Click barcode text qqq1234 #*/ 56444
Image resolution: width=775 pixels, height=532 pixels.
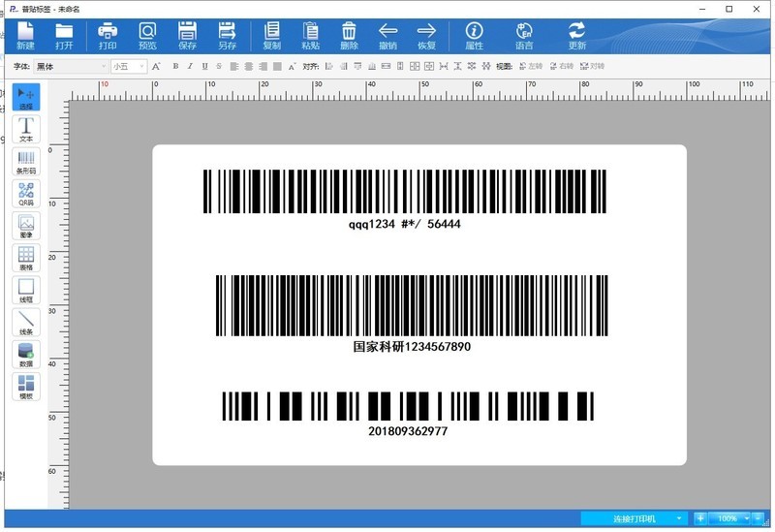[404, 225]
